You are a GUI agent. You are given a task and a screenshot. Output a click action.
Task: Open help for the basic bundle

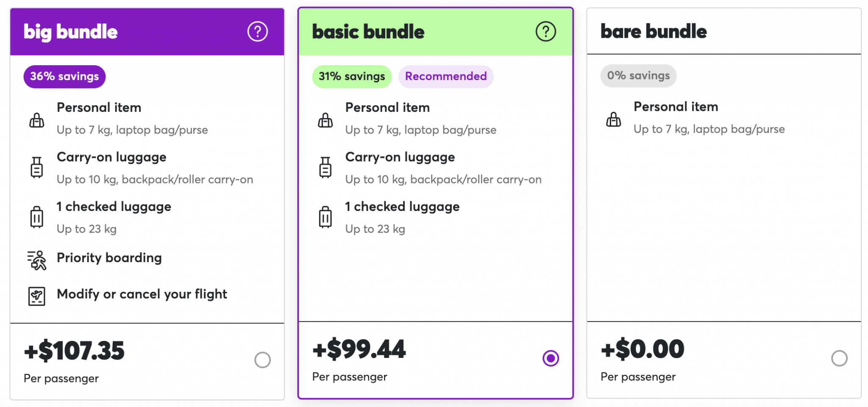click(x=546, y=31)
